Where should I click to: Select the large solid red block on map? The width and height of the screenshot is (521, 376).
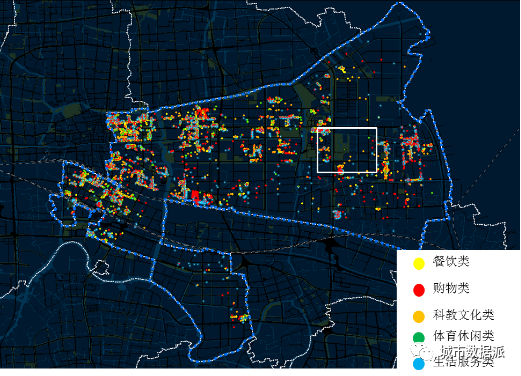(195, 195)
